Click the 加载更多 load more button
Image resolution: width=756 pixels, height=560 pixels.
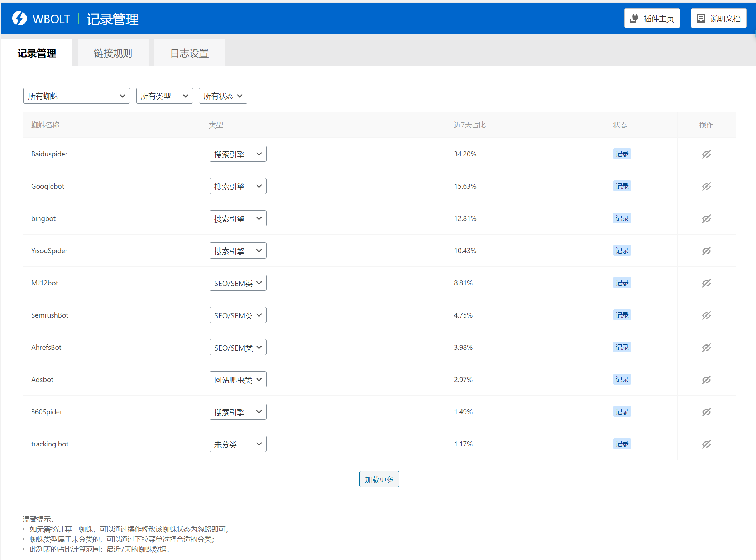click(379, 479)
